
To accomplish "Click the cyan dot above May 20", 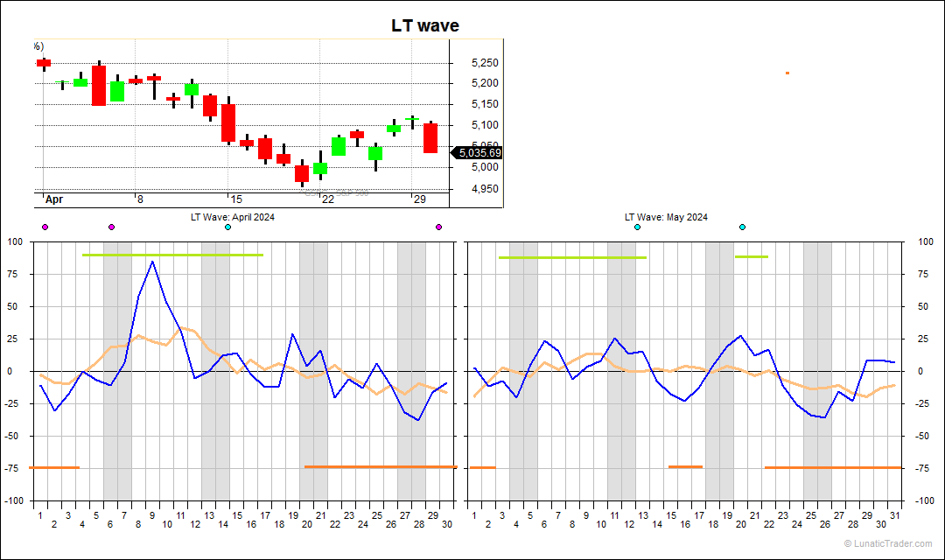I will pyautogui.click(x=742, y=227).
